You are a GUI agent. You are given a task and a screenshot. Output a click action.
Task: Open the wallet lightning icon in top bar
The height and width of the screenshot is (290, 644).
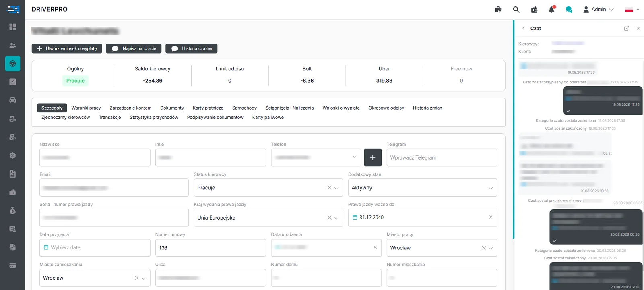(534, 10)
